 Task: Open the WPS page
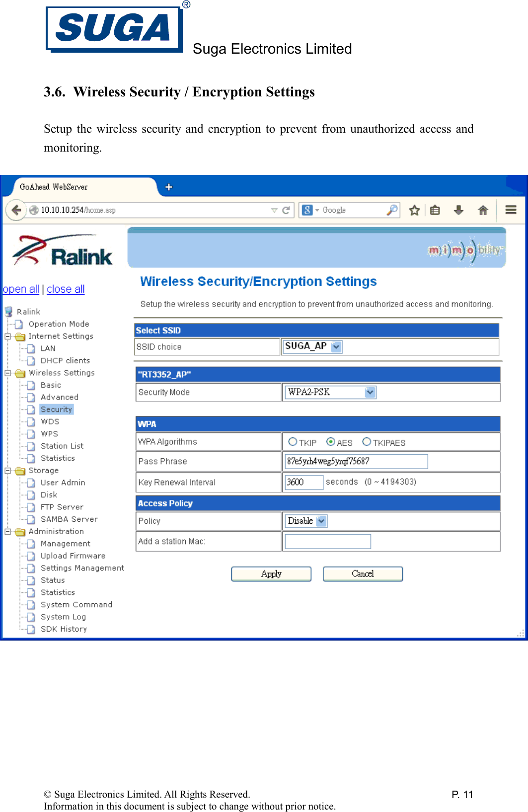[49, 434]
